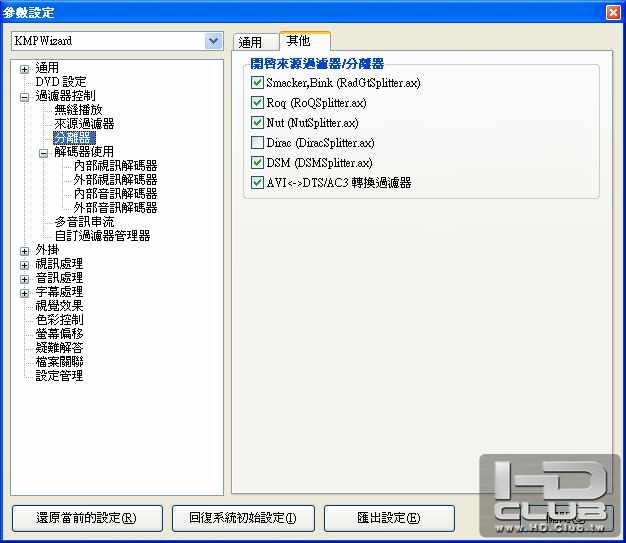The image size is (626, 543).
Task: Toggle the DSM DSMSplitter.ax checkbox
Action: click(x=257, y=163)
